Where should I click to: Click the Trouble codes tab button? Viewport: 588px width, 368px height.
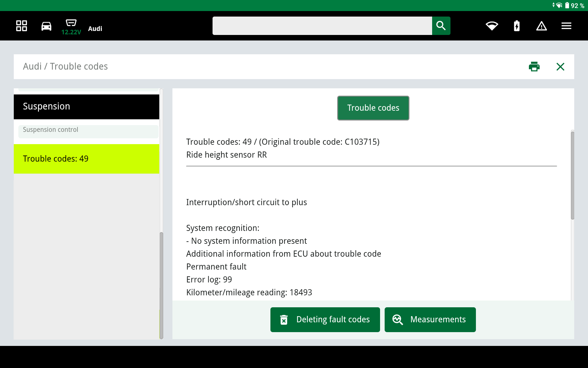pos(373,108)
